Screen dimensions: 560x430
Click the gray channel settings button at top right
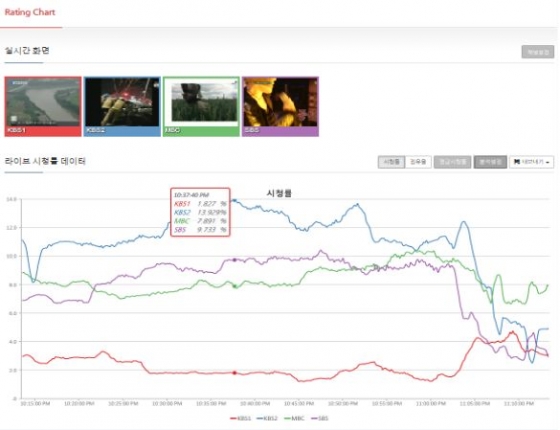tap(538, 52)
